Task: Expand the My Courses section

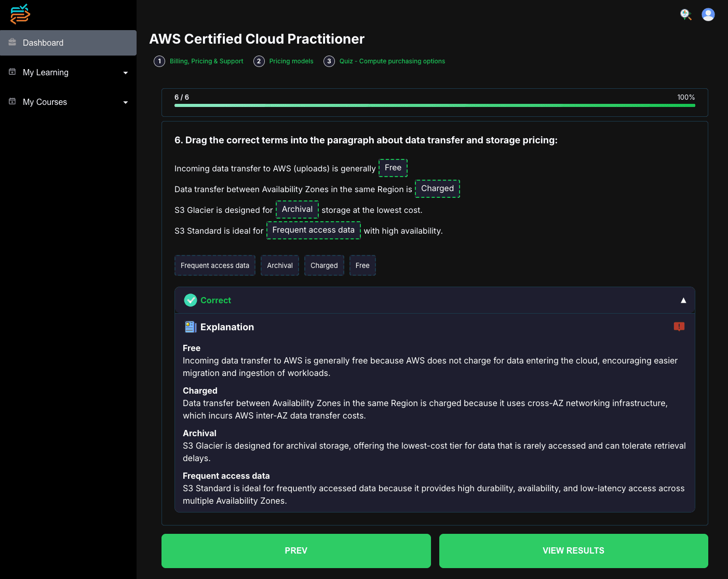Action: 125,102
